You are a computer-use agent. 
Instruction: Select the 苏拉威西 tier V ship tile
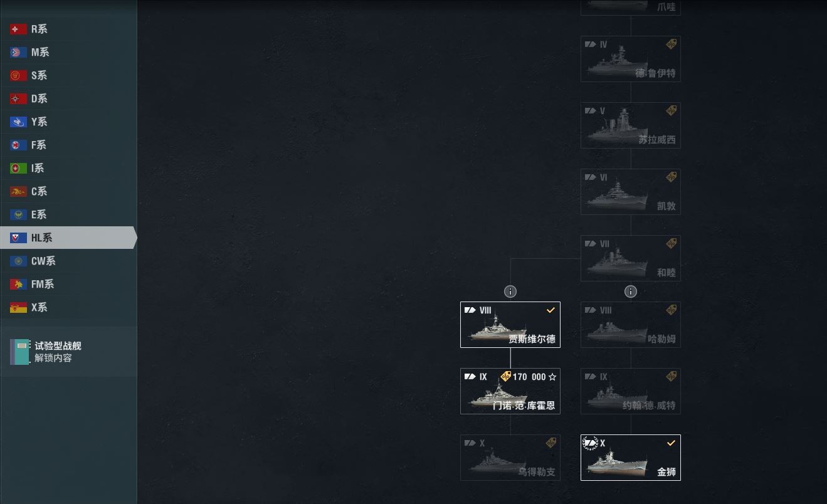tap(631, 125)
